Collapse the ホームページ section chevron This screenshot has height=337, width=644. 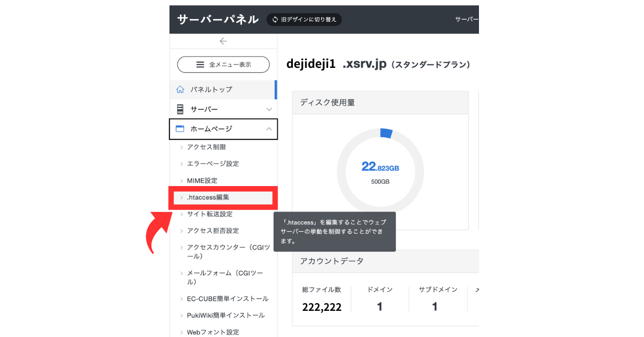pos(269,129)
